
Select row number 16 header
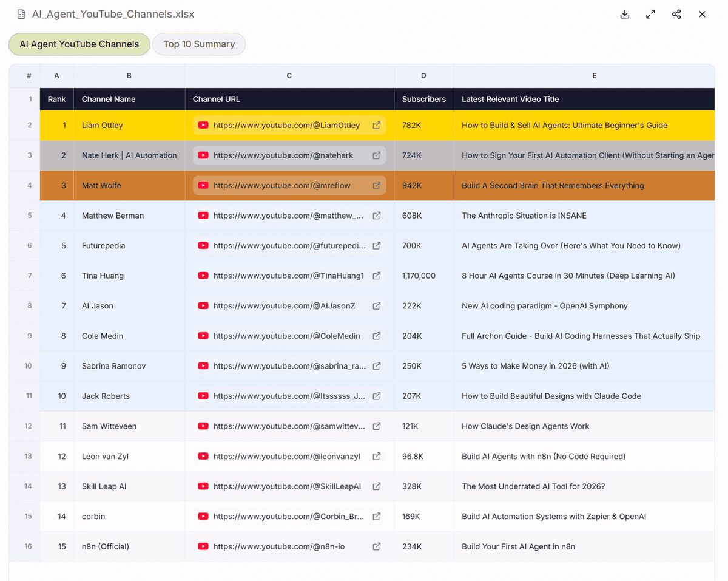point(24,546)
